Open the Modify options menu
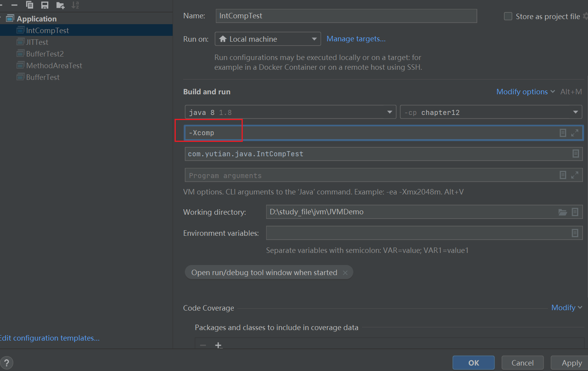 tap(525, 92)
